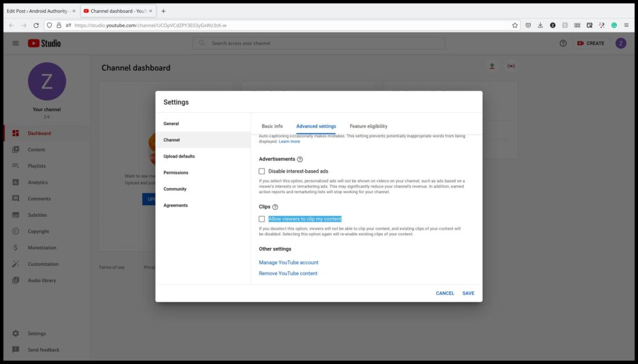Click the CREATE button with camera icon

coord(590,43)
